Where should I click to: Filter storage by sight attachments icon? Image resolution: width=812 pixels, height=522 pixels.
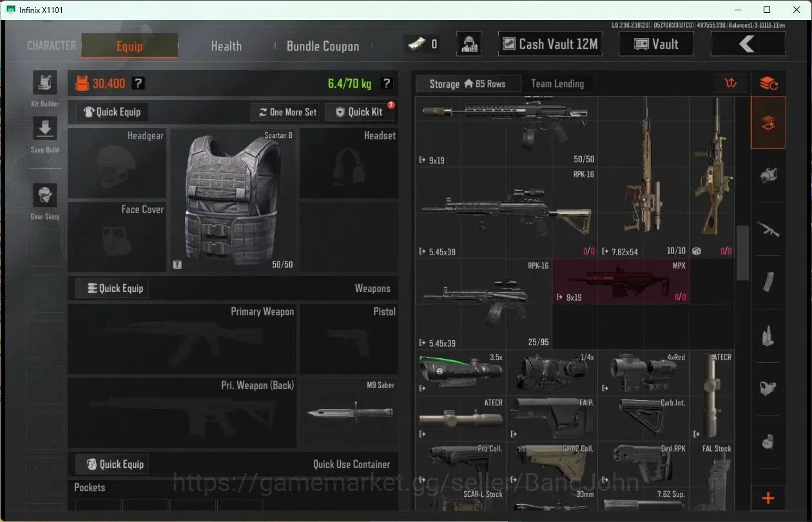pyautogui.click(x=768, y=389)
